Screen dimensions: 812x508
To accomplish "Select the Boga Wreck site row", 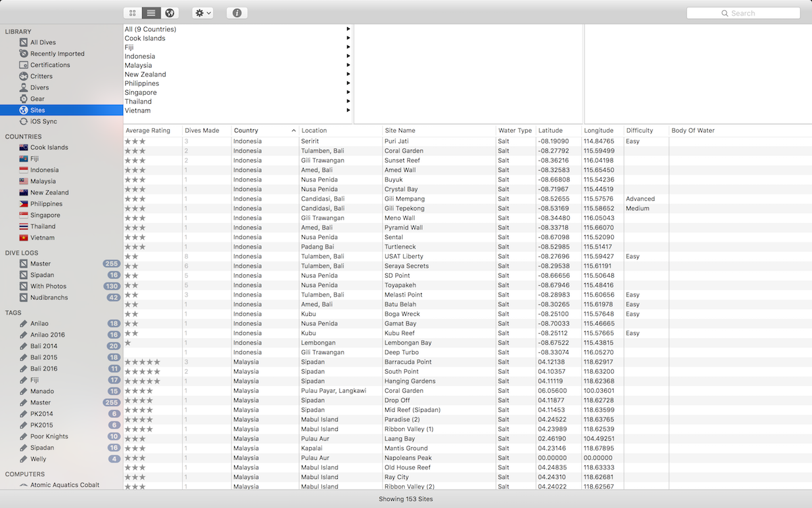I will tap(468, 314).
